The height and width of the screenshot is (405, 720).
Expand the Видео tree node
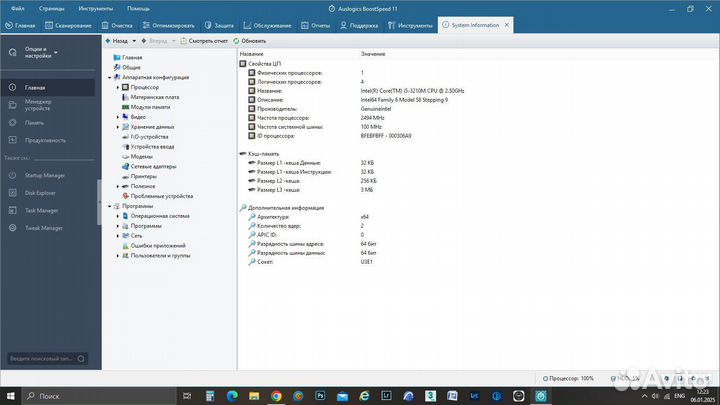(x=118, y=117)
